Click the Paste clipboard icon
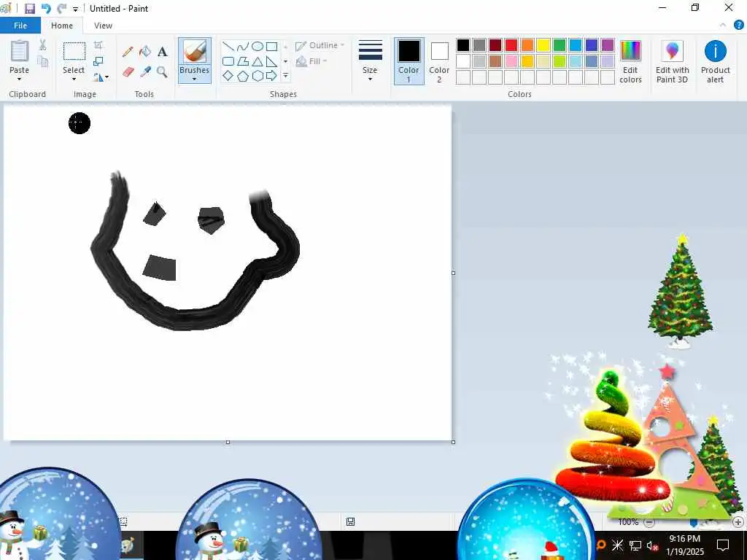 20,51
